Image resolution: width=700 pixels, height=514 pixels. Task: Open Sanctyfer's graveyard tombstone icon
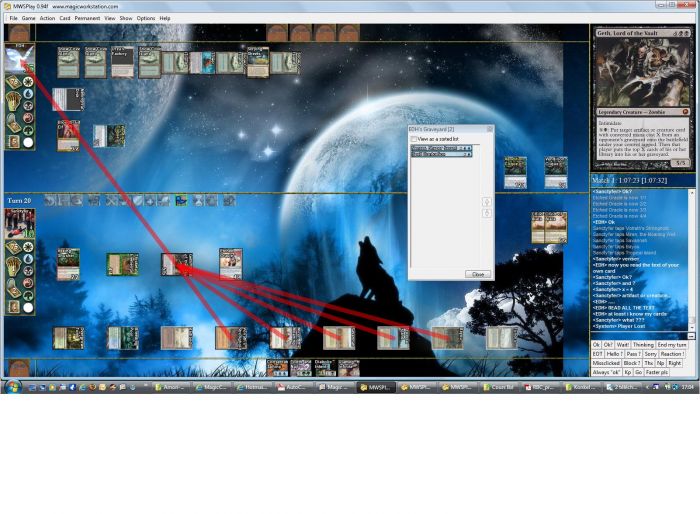click(x=14, y=288)
